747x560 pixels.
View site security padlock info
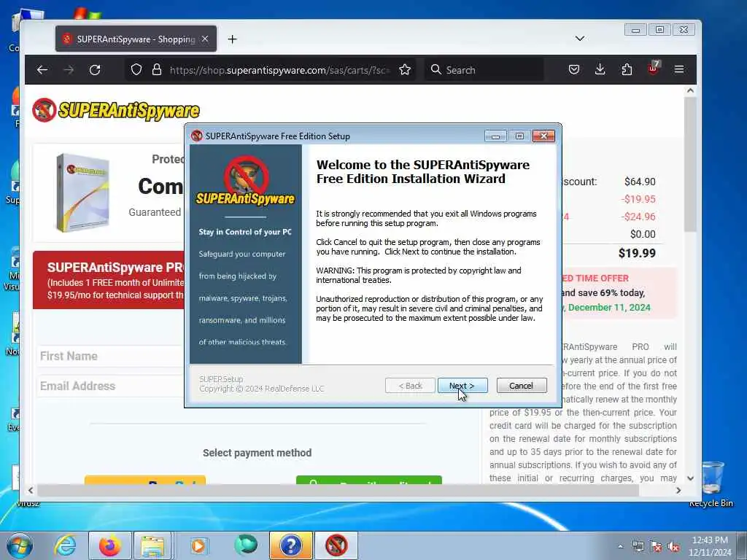(156, 70)
